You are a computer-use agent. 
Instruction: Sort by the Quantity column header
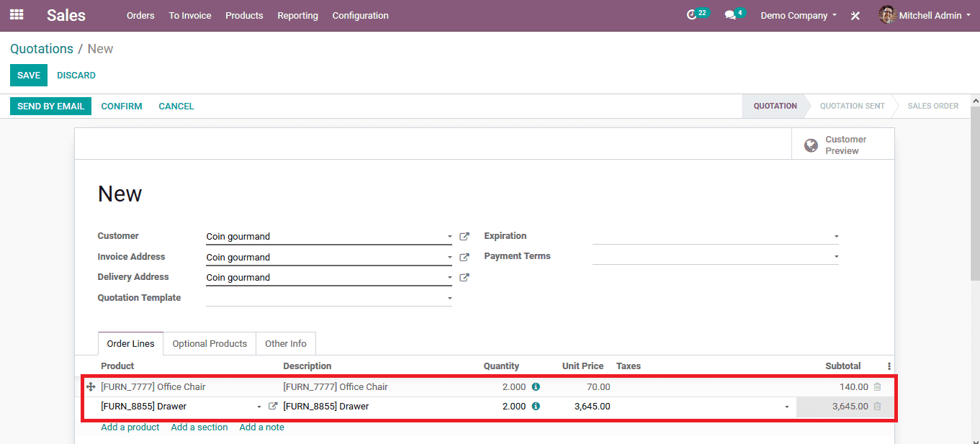coord(501,366)
